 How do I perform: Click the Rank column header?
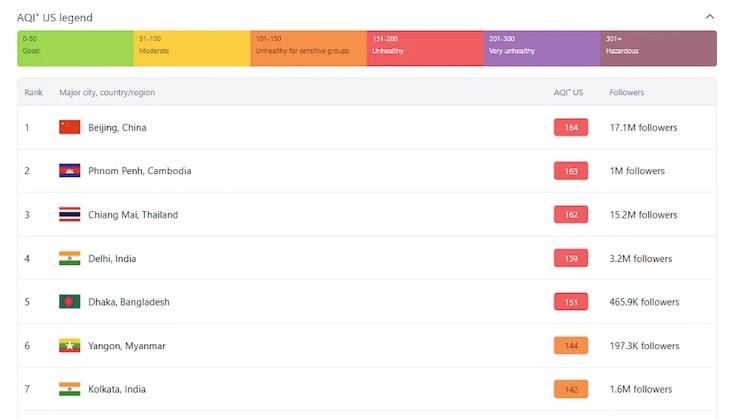(x=34, y=92)
